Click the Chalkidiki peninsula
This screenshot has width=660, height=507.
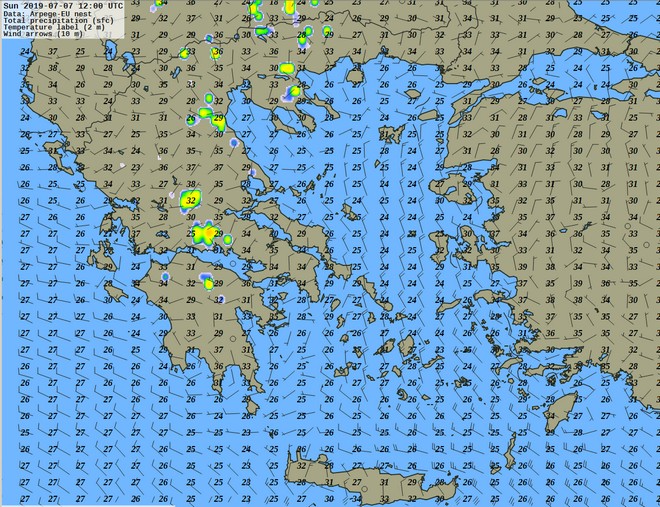point(300,113)
